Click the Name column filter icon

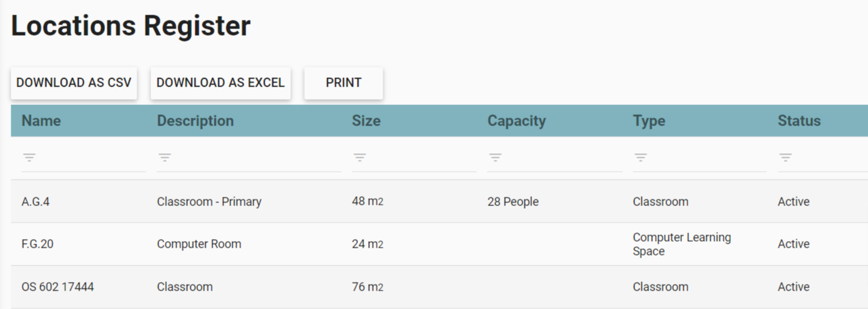coord(29,157)
